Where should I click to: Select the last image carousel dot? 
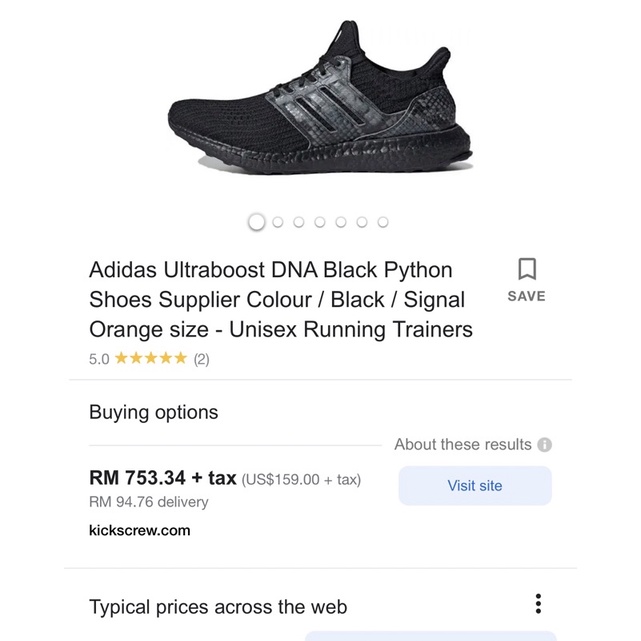click(383, 222)
